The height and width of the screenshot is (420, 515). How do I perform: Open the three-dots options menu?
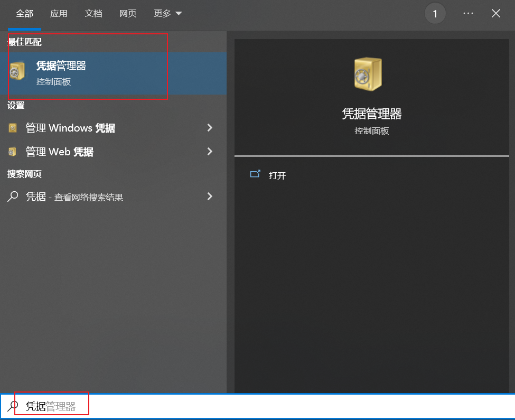[x=468, y=13]
